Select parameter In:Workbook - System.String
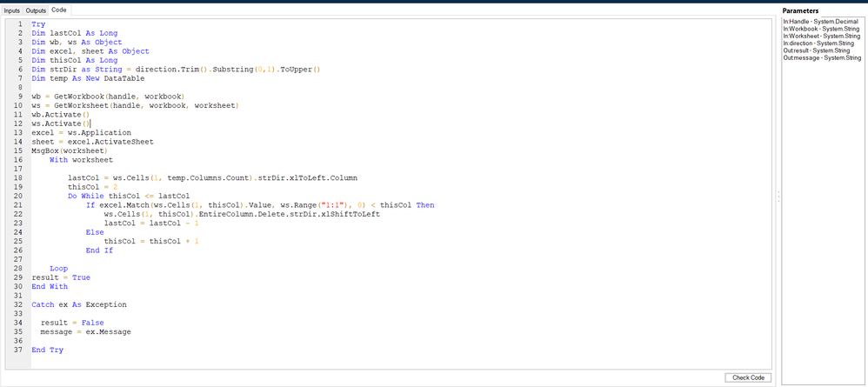The height and width of the screenshot is (387, 868). click(x=821, y=29)
